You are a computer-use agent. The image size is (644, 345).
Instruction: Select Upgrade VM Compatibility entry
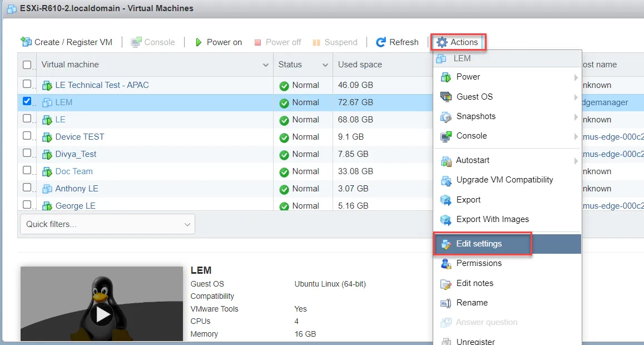tap(508, 180)
